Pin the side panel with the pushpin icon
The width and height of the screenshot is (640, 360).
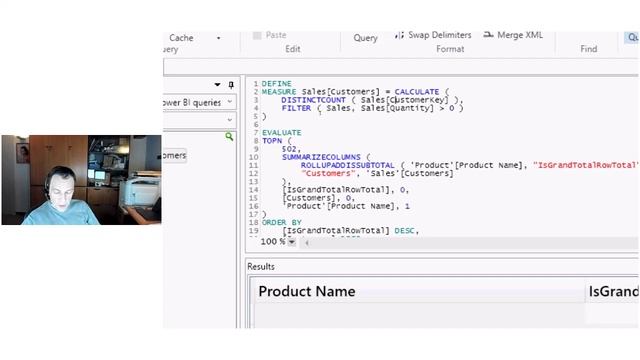(231, 85)
